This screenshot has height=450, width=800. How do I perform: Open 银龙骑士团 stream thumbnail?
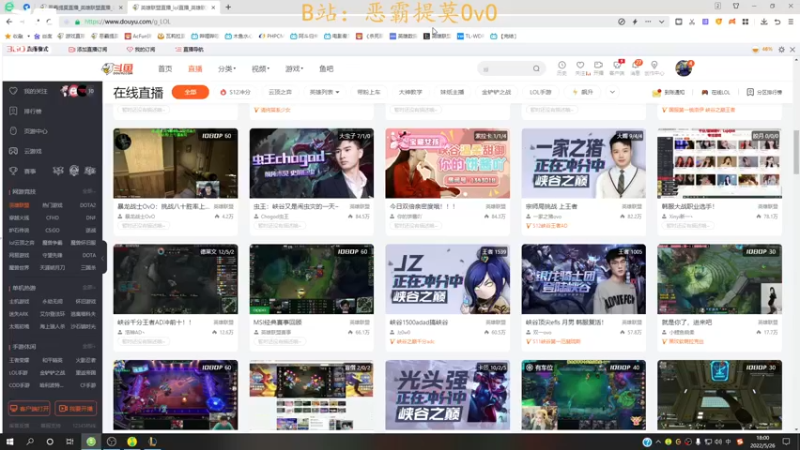pyautogui.click(x=583, y=279)
